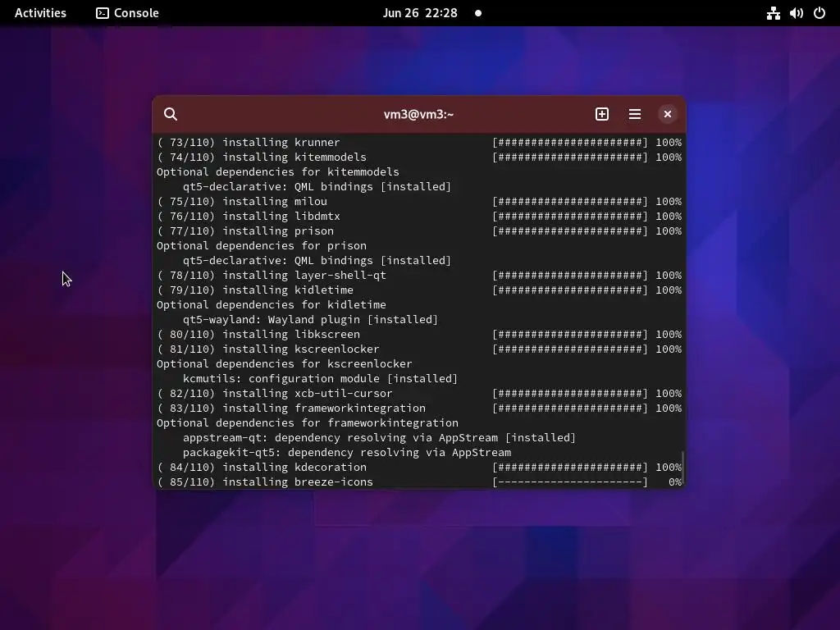The width and height of the screenshot is (840, 630).
Task: Click the krunner 100% progress bar
Action: 570,143
